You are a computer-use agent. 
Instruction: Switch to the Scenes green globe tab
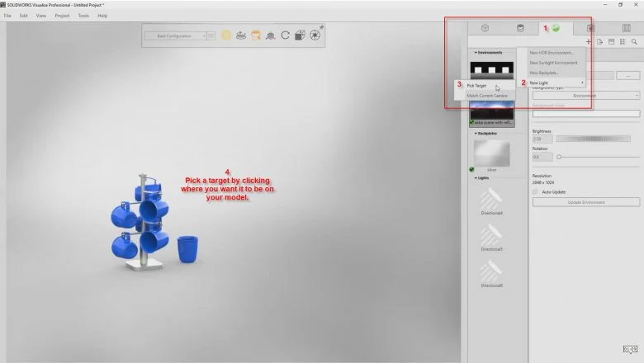click(x=556, y=28)
